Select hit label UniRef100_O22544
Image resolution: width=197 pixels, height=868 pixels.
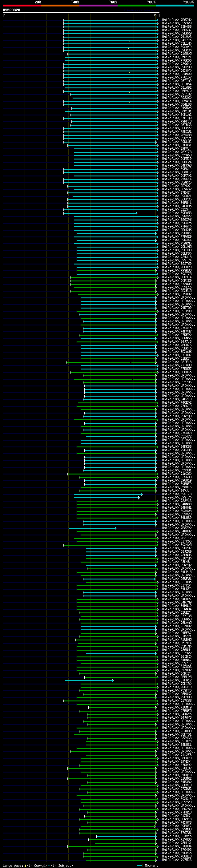(x=177, y=210)
